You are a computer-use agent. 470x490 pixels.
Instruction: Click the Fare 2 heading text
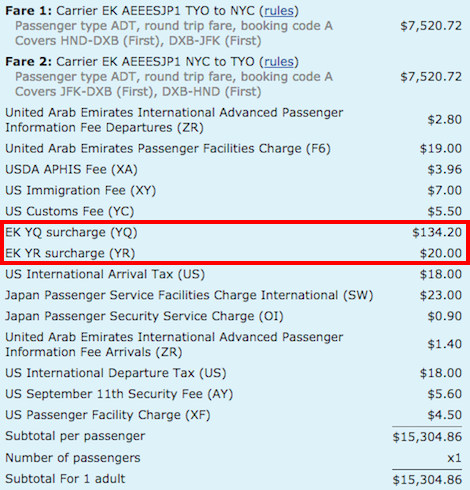pos(29,62)
